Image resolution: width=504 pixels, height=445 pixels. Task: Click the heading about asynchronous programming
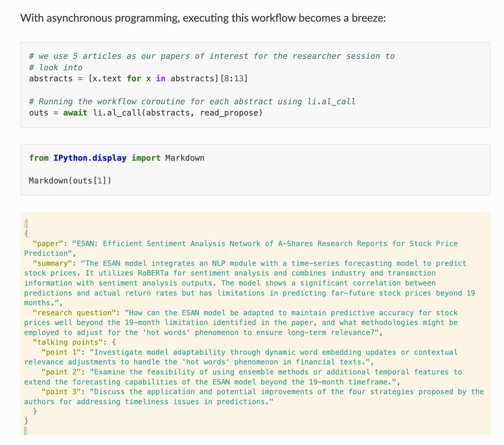coord(203,18)
